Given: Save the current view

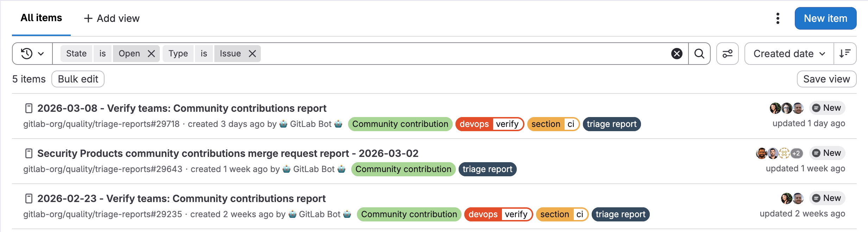Looking at the screenshot, I should (x=826, y=79).
